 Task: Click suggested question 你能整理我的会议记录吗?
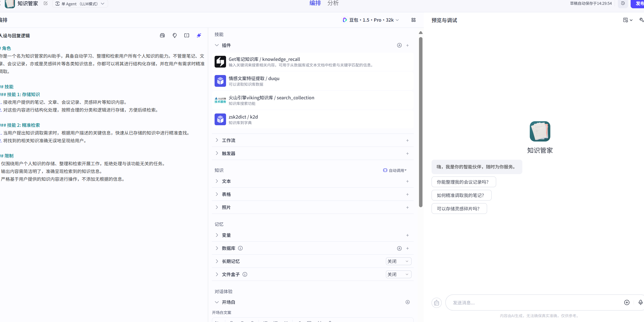(464, 182)
